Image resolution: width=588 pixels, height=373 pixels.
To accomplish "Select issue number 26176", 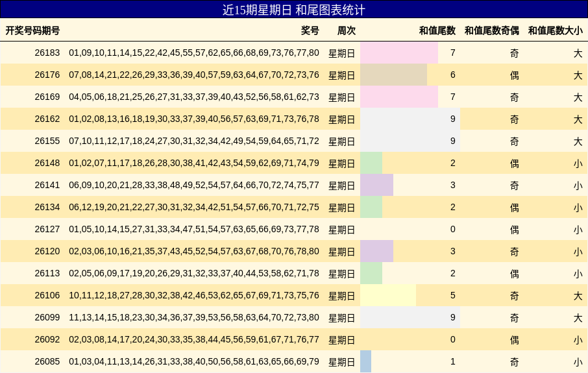I will 47,75.
